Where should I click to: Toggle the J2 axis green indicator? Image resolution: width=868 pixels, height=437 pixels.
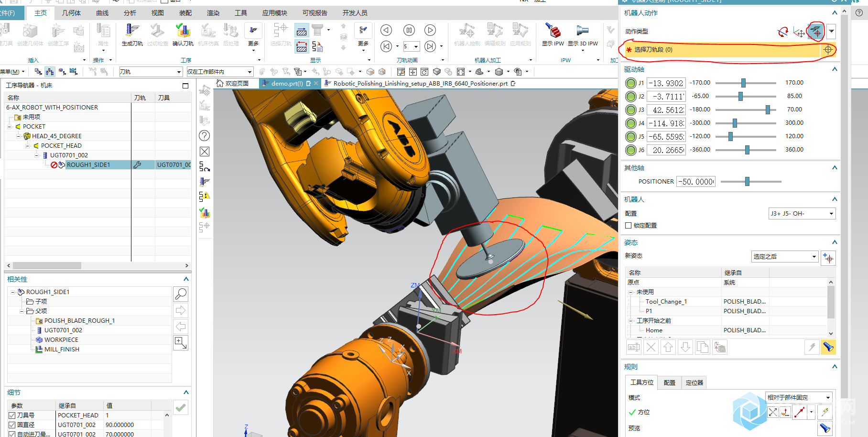click(631, 97)
